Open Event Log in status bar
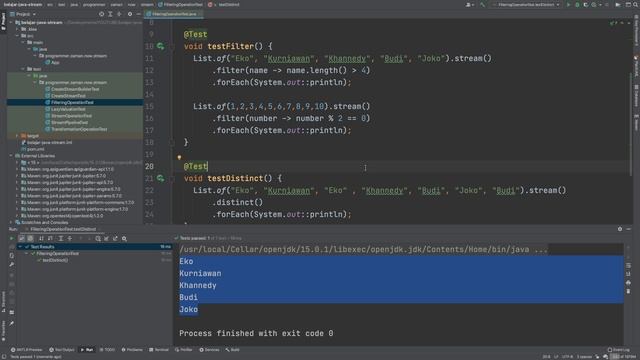 [619, 350]
